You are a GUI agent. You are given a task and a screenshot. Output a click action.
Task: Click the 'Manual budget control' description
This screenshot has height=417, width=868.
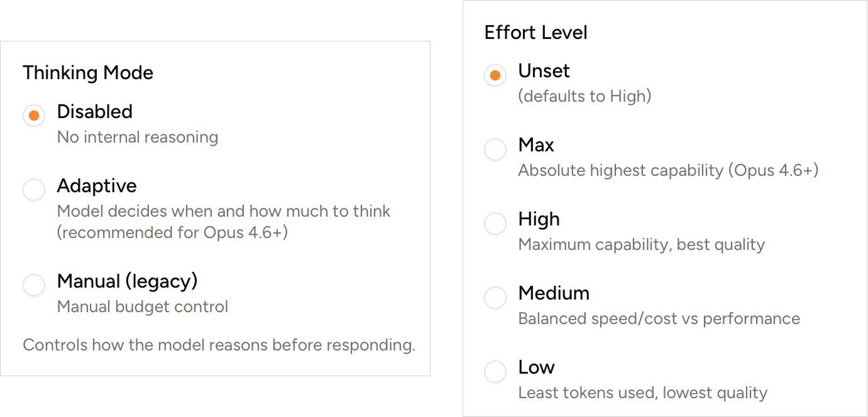[143, 306]
